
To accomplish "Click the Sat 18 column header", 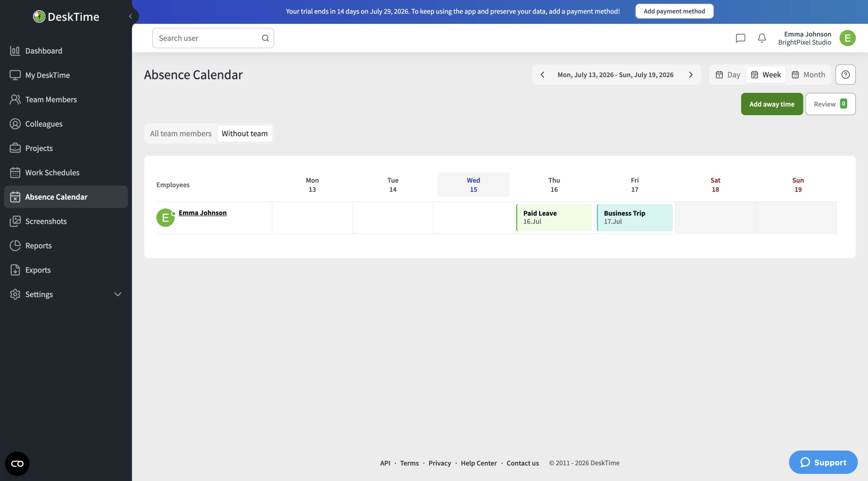I will [x=715, y=185].
